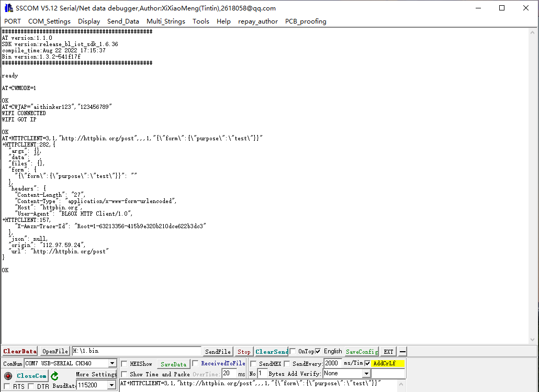Click the 'AT version:1.1.0' line

27,38
